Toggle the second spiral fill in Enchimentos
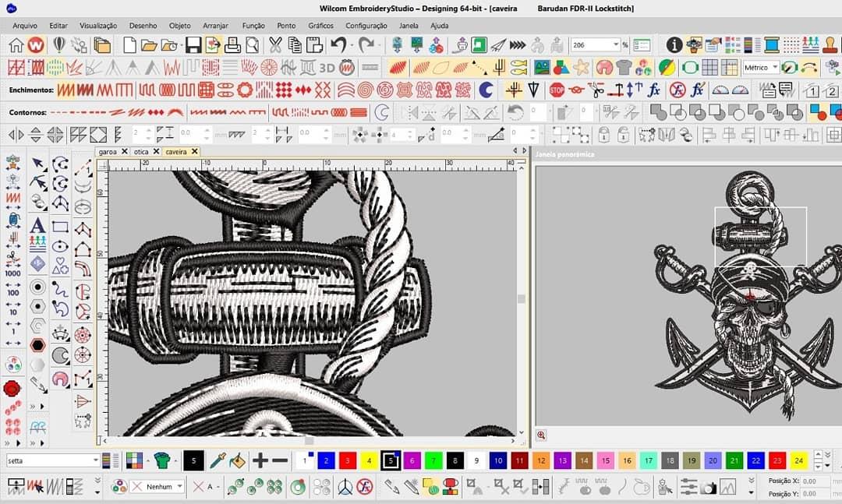This screenshot has width=842, height=504. [x=384, y=90]
